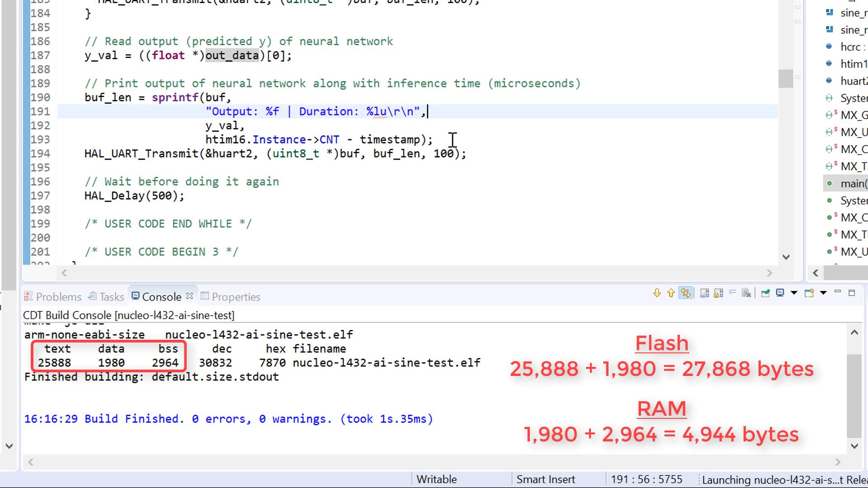Click the Next Error down arrow icon
The width and height of the screenshot is (868, 488).
coord(657,293)
